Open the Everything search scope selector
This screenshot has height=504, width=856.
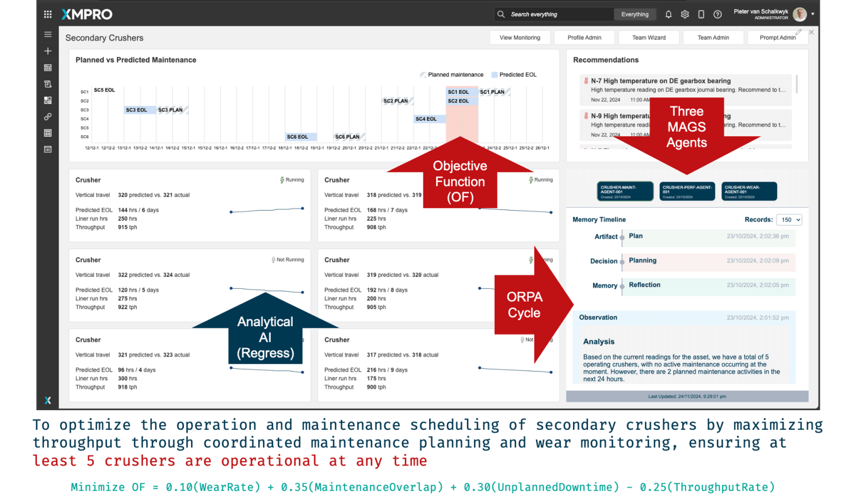[x=635, y=14]
